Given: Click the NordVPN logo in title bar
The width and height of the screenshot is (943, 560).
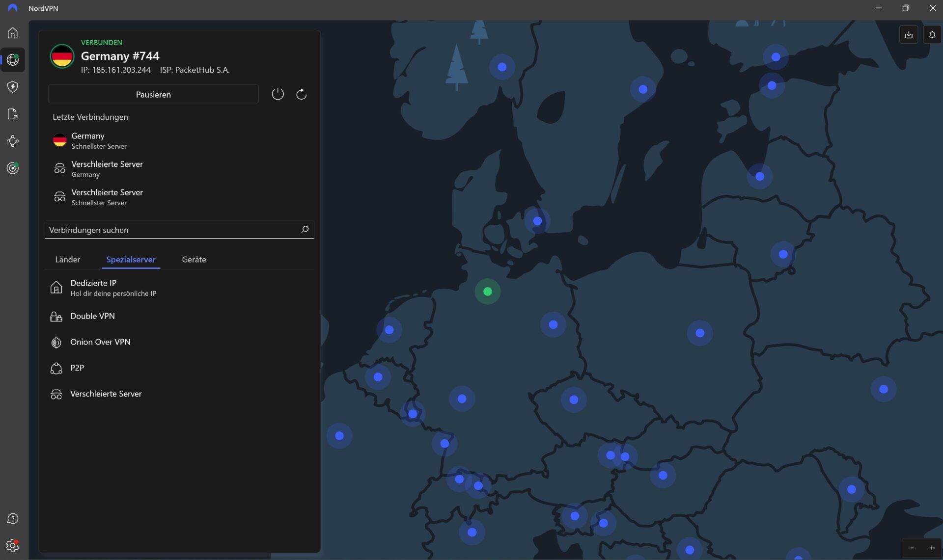Looking at the screenshot, I should pyautogui.click(x=13, y=8).
